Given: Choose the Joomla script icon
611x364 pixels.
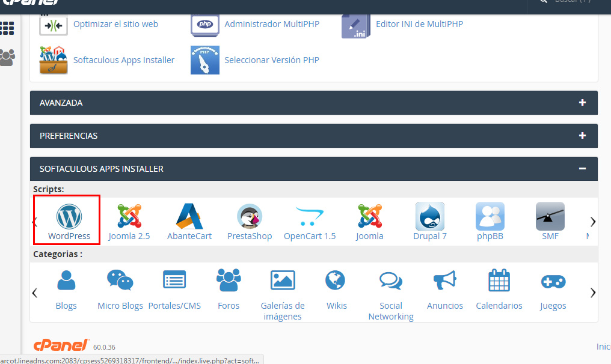Looking at the screenshot, I should pyautogui.click(x=369, y=216).
